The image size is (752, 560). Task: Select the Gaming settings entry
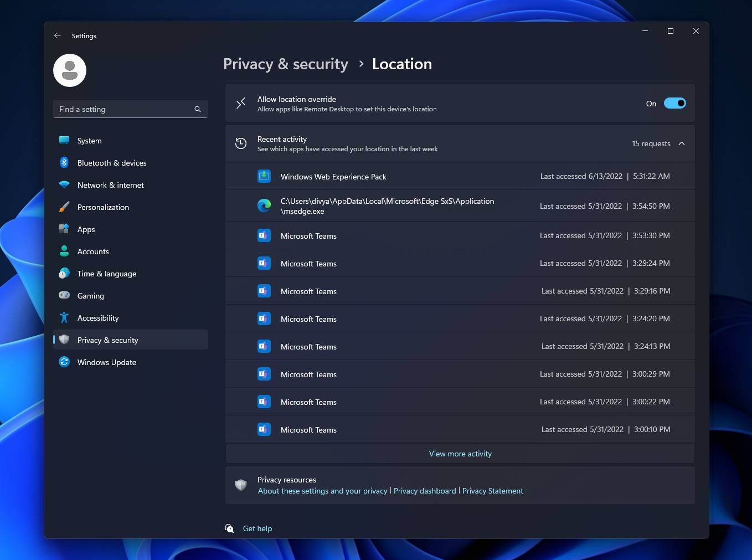(90, 296)
